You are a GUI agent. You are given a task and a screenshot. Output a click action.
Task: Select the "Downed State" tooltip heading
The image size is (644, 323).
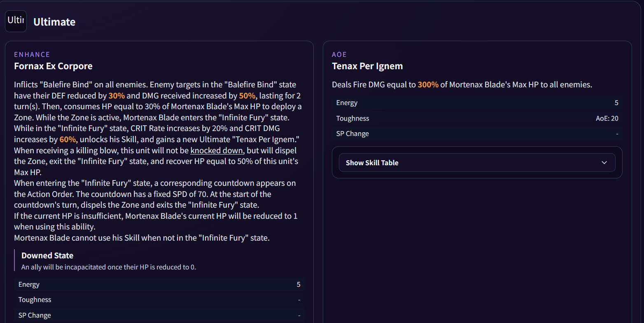tap(47, 255)
